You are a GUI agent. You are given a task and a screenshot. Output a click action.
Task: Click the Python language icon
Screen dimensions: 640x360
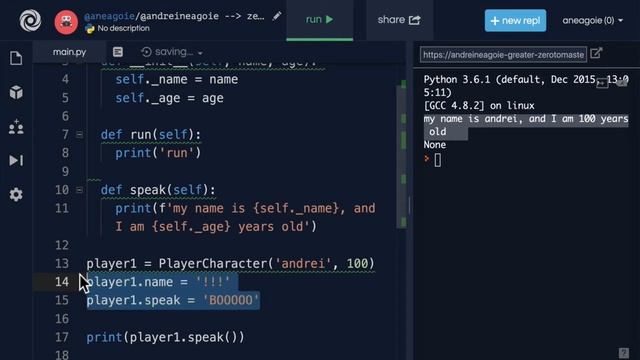click(90, 29)
